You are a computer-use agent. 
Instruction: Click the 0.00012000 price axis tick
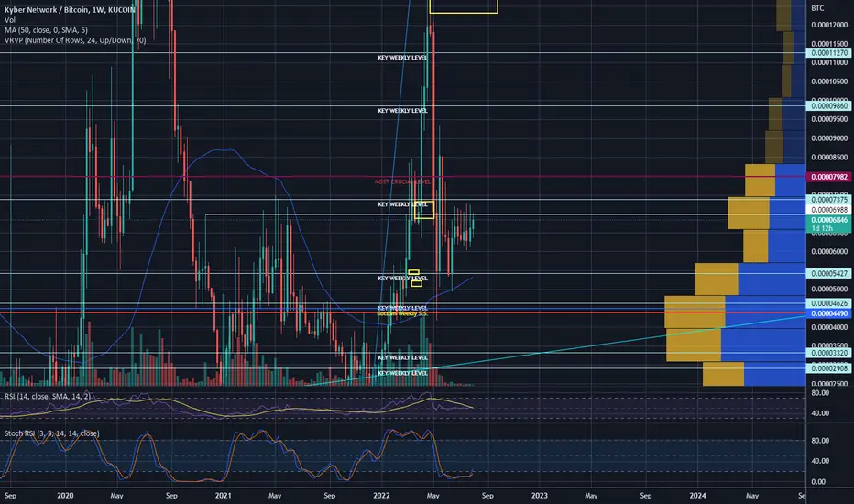(x=829, y=25)
